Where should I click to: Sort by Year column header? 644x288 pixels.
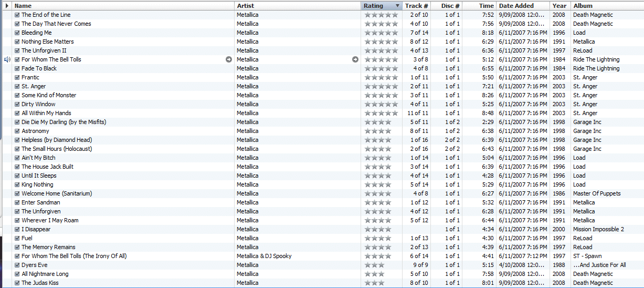560,6
